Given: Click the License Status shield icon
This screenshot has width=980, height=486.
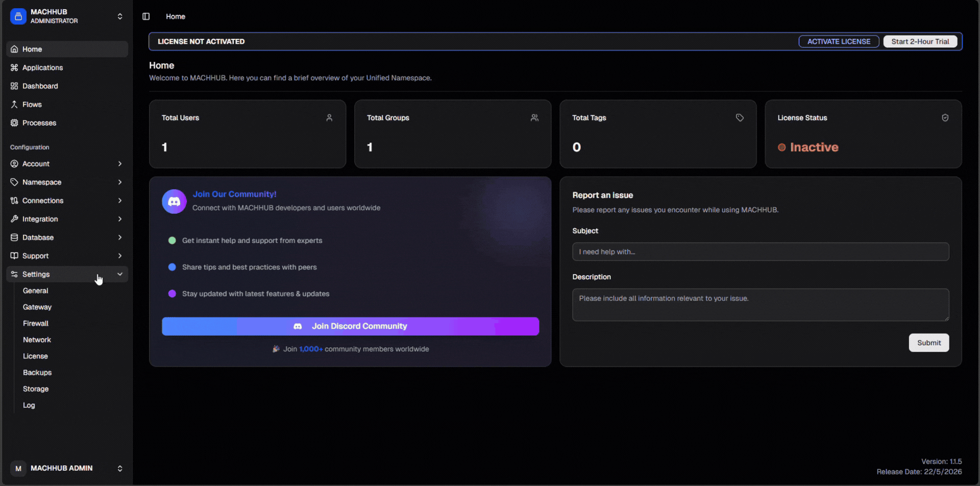Looking at the screenshot, I should point(945,117).
